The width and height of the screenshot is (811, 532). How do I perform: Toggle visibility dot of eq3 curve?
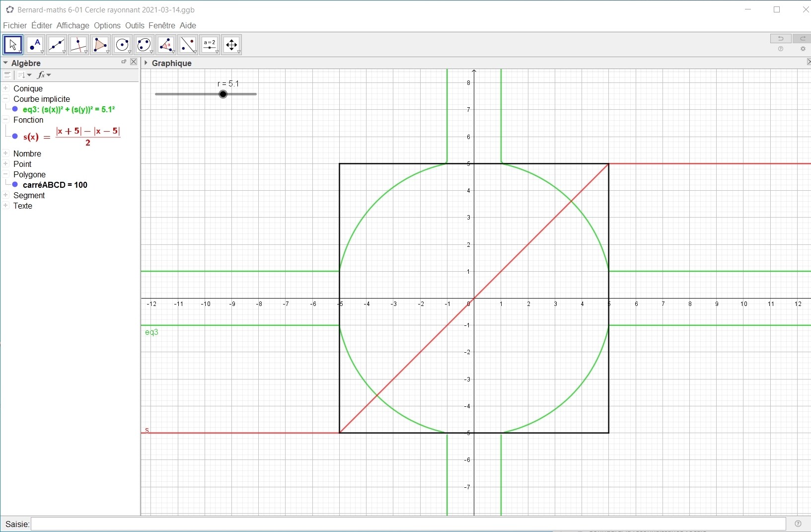click(15, 109)
